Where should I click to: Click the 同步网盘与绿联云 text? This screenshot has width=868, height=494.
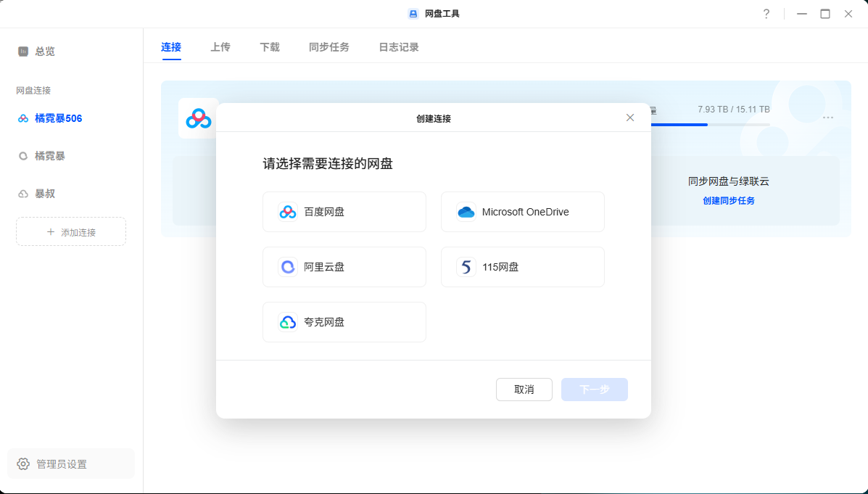(729, 181)
